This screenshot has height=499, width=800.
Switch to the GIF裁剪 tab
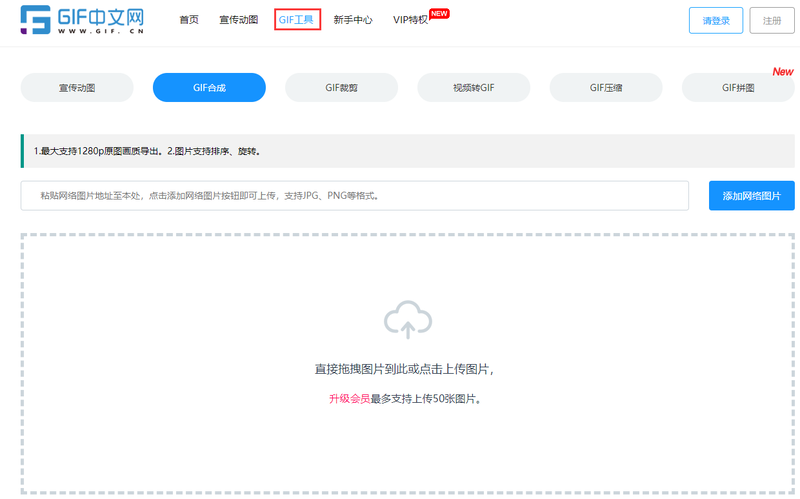click(341, 88)
